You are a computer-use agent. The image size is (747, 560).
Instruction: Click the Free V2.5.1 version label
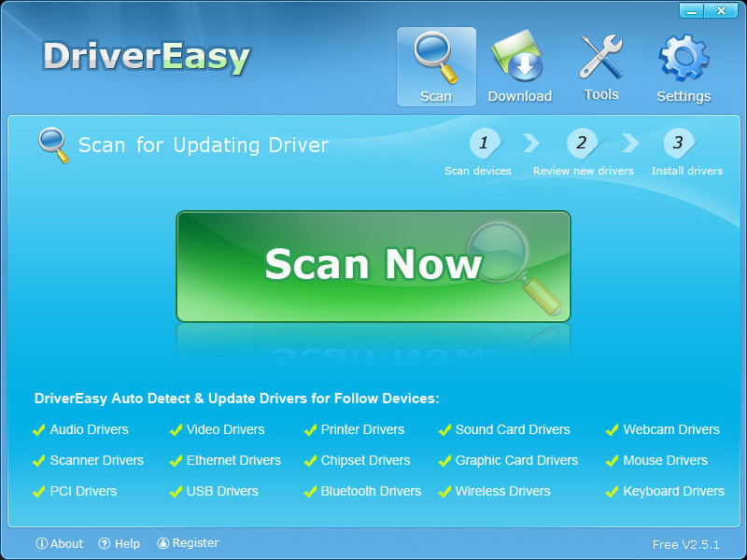[x=685, y=544]
